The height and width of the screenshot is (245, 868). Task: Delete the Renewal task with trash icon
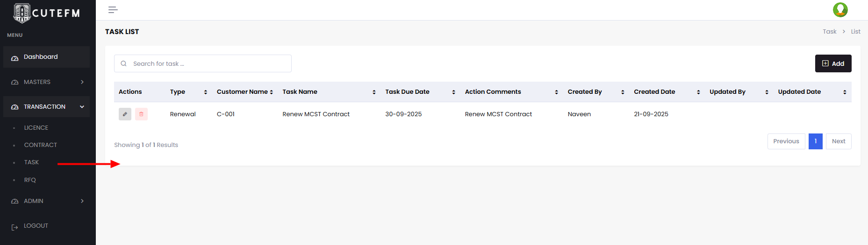[x=141, y=114]
